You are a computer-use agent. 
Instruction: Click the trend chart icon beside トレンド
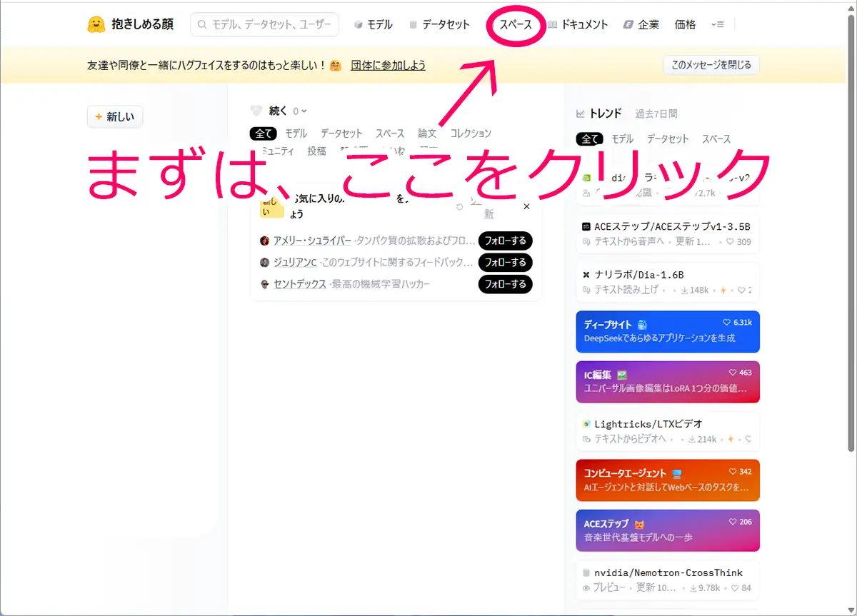pyautogui.click(x=581, y=113)
